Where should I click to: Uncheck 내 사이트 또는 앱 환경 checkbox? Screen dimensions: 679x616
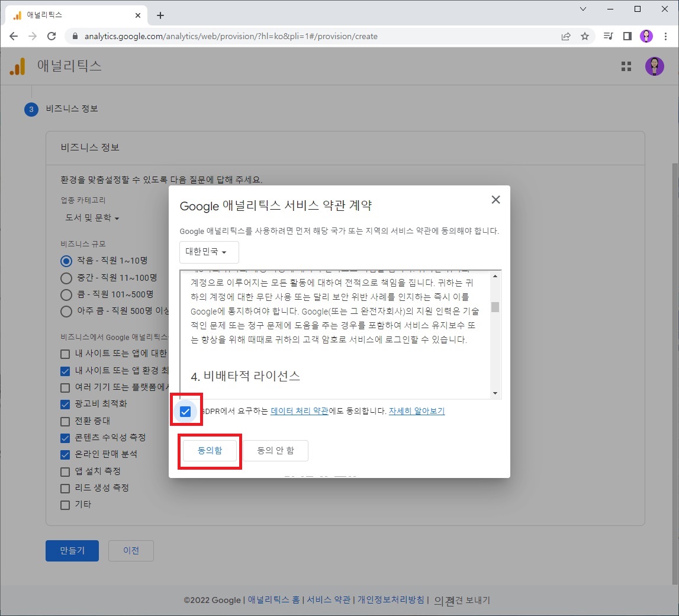(65, 371)
